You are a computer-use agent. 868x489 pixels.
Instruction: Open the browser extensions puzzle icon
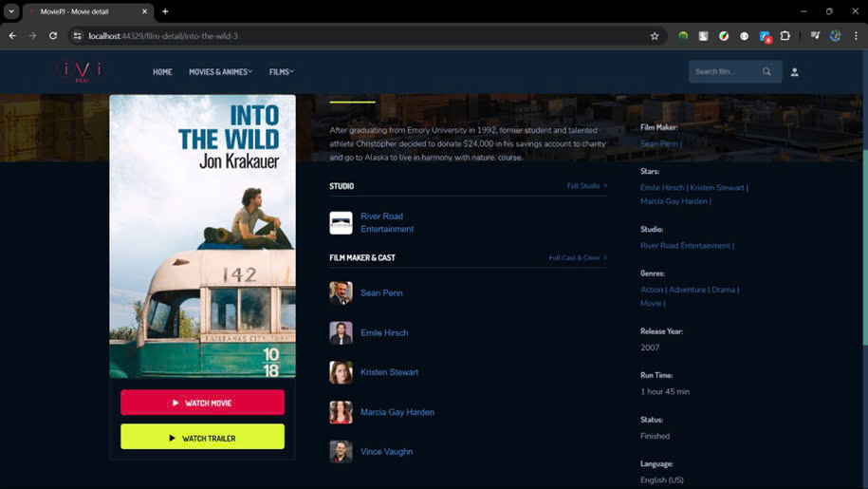point(785,36)
